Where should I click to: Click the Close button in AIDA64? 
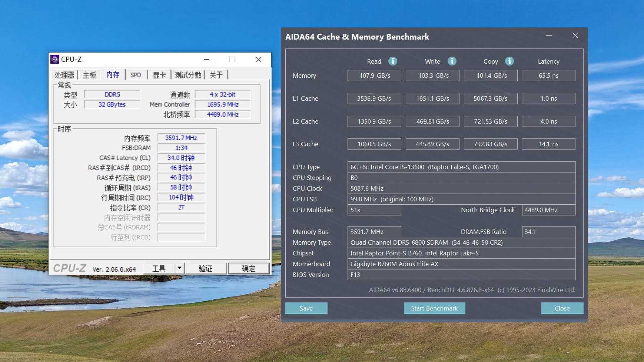click(562, 308)
